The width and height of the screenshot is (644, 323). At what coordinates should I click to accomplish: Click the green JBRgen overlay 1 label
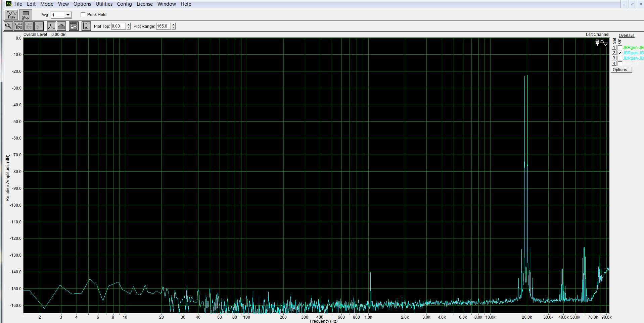[x=633, y=48]
